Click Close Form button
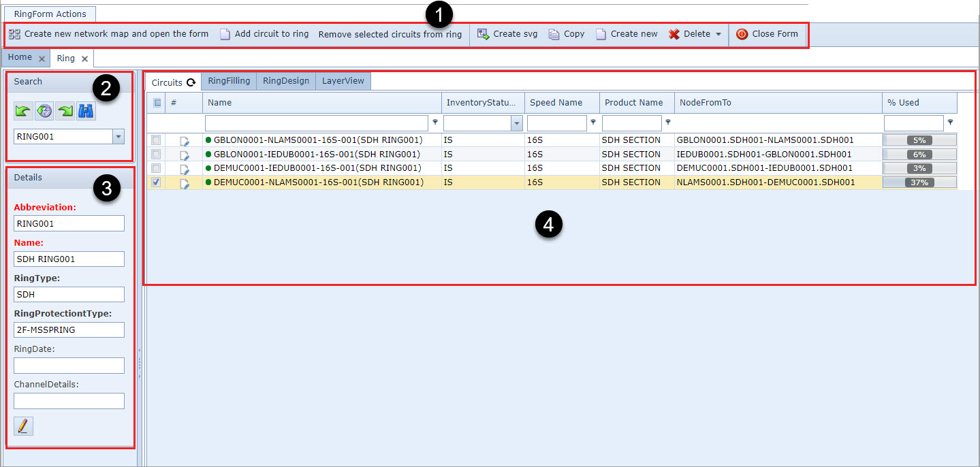 click(x=768, y=34)
